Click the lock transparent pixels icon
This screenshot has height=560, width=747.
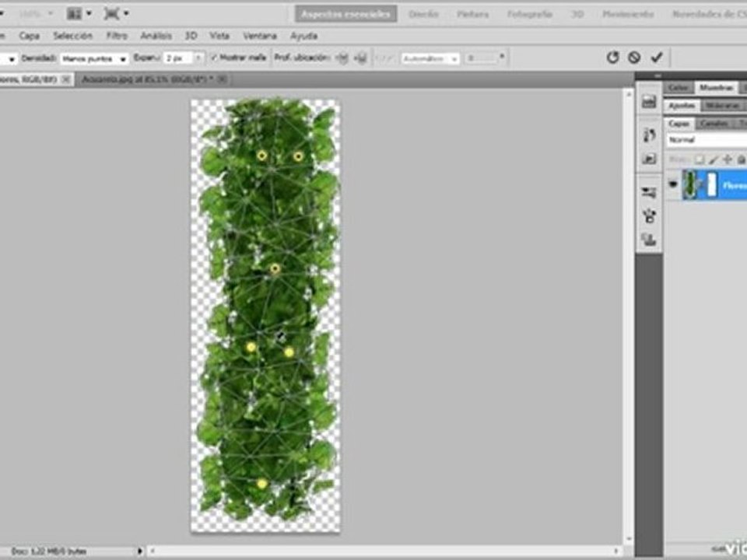click(700, 159)
